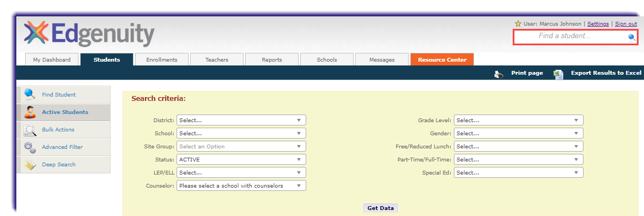Viewport: 644px width, 216px height.
Task: Click the Bulk Actions document icon
Action: point(29,130)
